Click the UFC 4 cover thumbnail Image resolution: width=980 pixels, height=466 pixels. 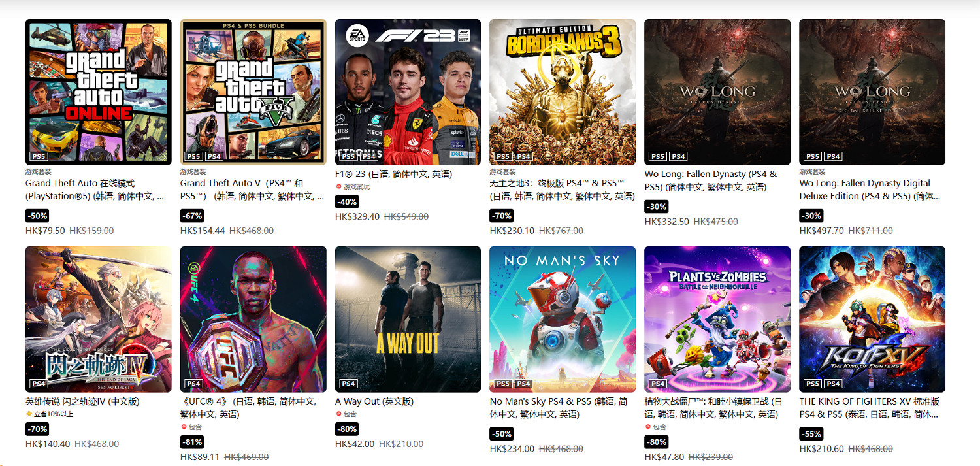tap(253, 320)
